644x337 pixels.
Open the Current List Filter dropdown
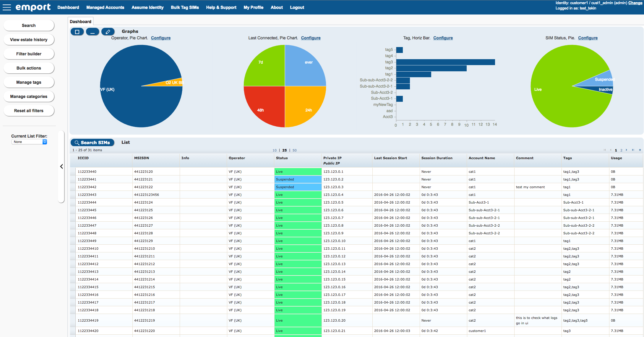click(x=29, y=142)
